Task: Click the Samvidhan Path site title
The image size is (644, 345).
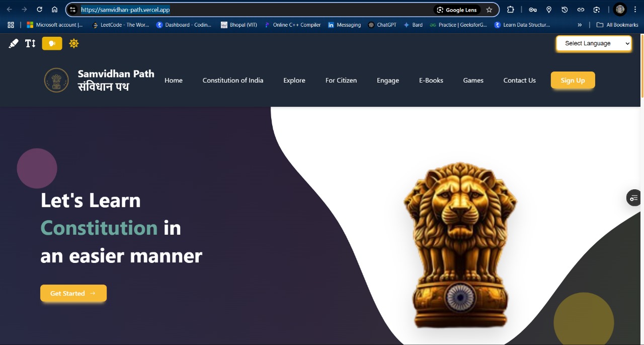Action: [x=116, y=80]
